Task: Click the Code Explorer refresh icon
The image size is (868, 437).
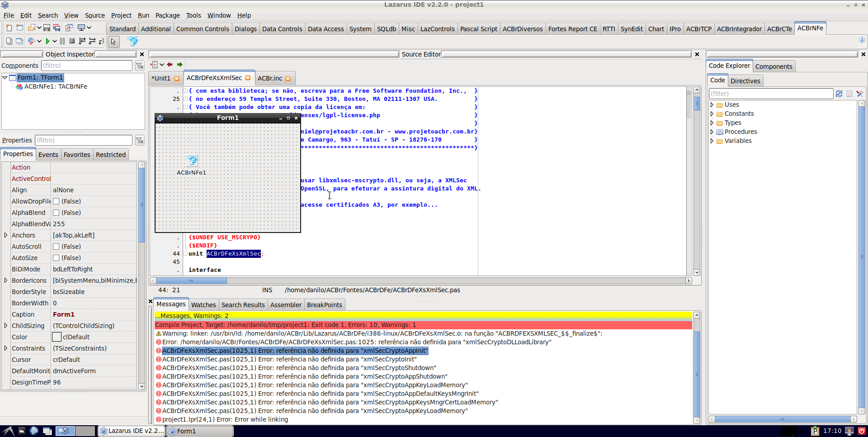Action: (839, 94)
